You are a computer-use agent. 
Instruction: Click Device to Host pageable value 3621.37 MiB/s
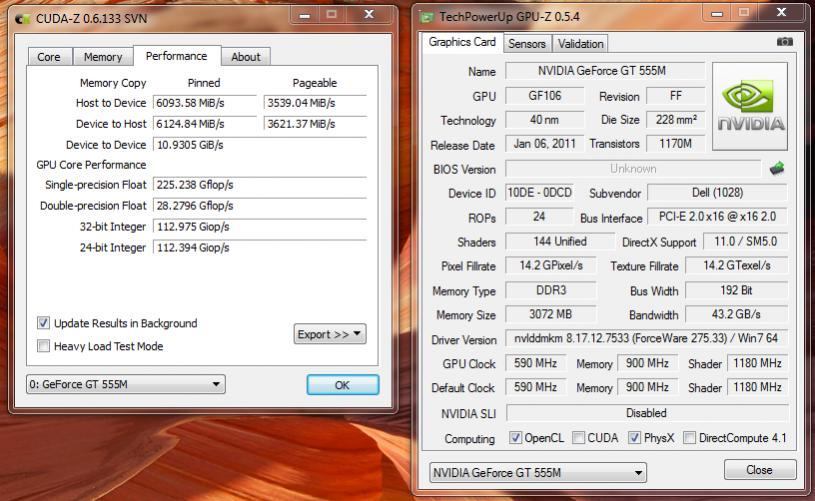tap(315, 124)
